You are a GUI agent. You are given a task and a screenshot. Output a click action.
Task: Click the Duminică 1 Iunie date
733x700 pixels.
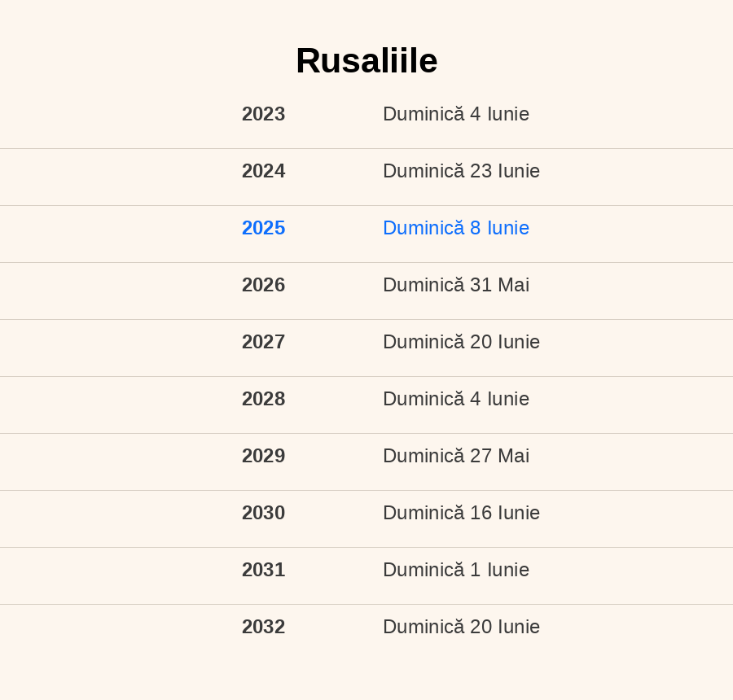(x=456, y=570)
